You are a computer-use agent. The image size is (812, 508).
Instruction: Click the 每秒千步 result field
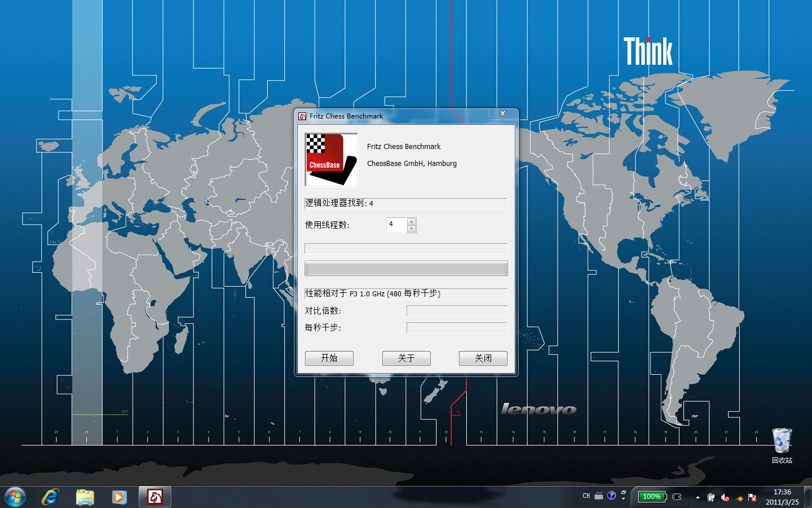(x=457, y=328)
